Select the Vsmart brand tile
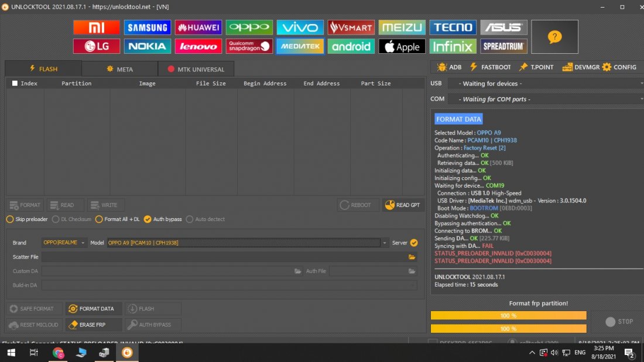 (x=351, y=27)
